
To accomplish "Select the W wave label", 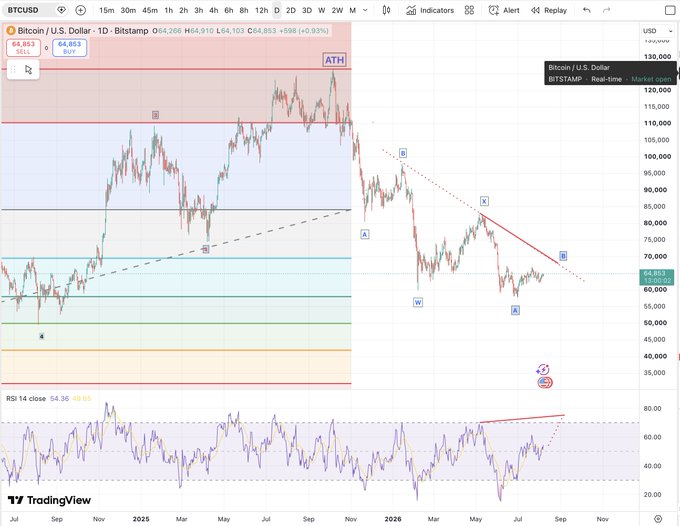I will 418,302.
